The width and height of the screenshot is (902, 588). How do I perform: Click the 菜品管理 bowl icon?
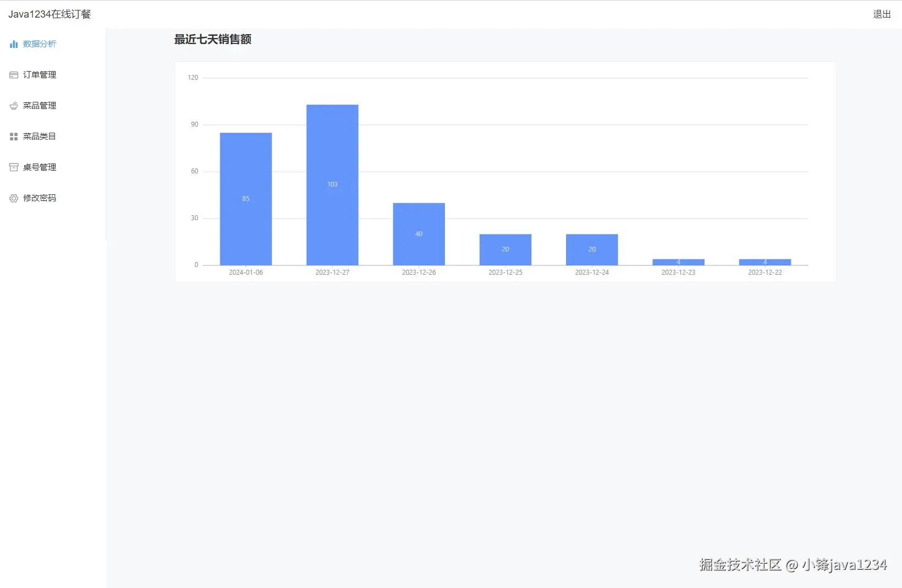click(x=14, y=106)
